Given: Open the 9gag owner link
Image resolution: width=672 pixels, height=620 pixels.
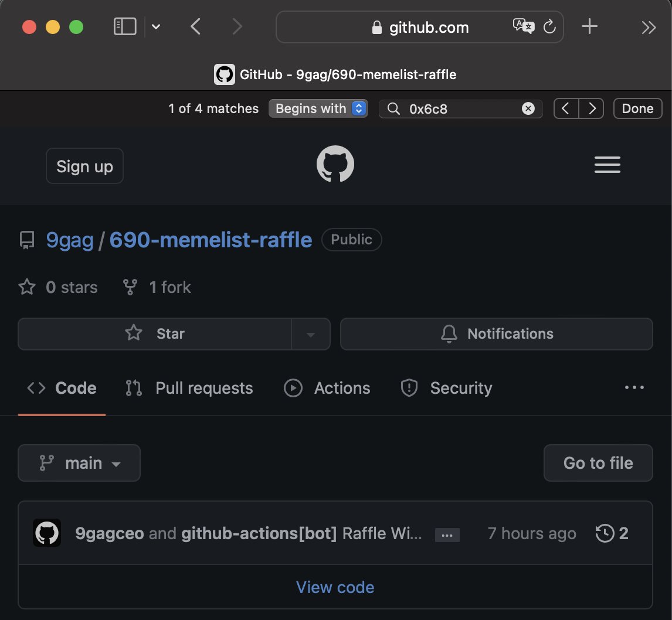Looking at the screenshot, I should click(x=70, y=240).
